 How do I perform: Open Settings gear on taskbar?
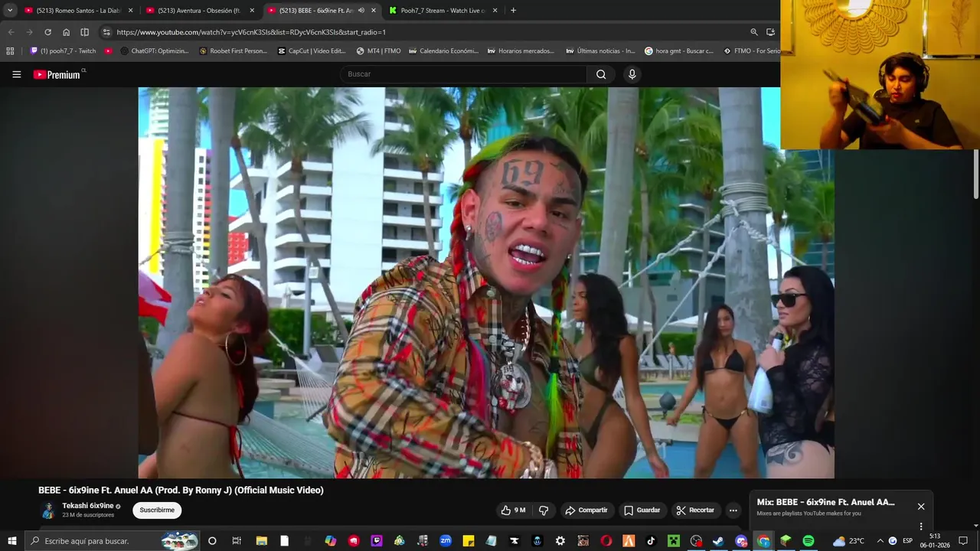[x=560, y=541]
